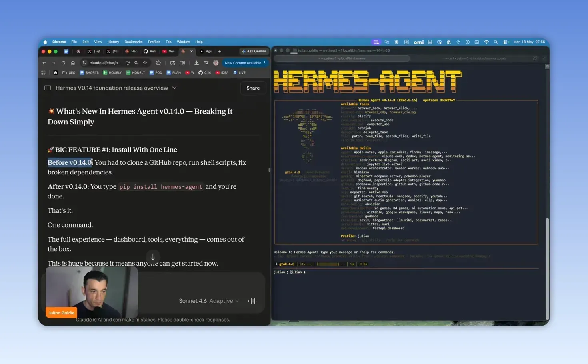Open Chrome downloads tray
Viewport: 588px width, 364px height.
pyautogui.click(x=196, y=63)
